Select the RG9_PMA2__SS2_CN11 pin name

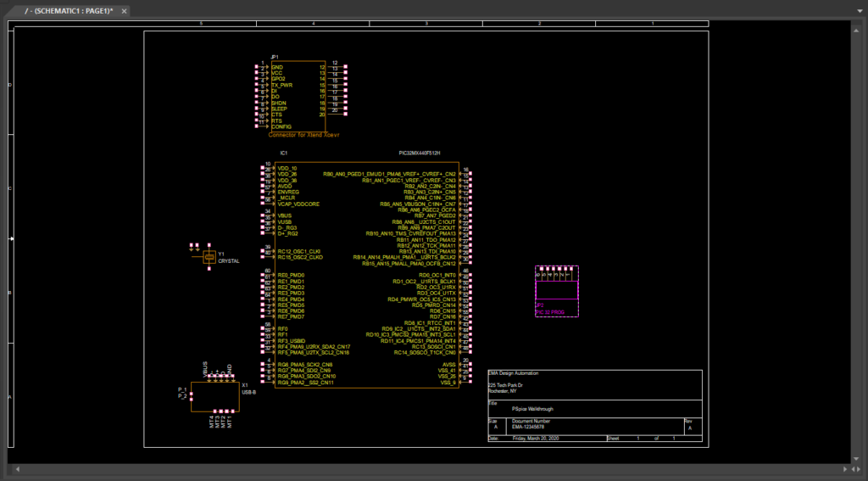(x=306, y=383)
